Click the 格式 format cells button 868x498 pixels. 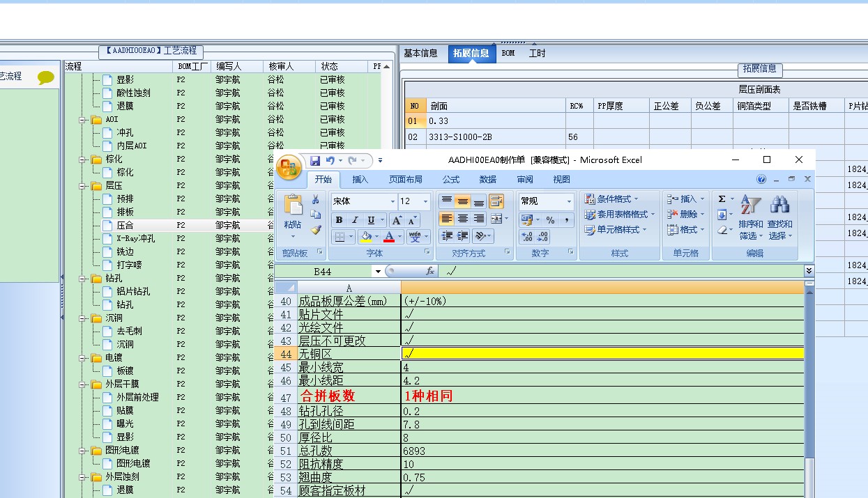686,230
